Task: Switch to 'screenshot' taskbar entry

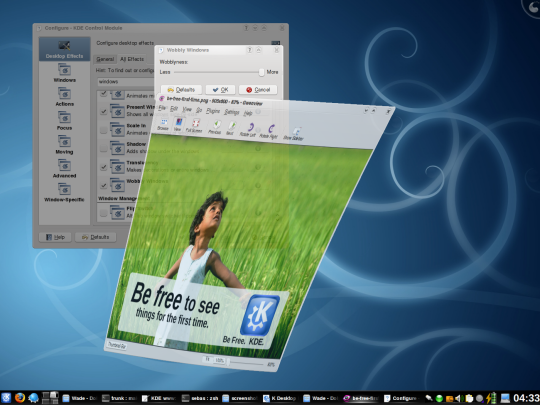Action: [x=240, y=398]
